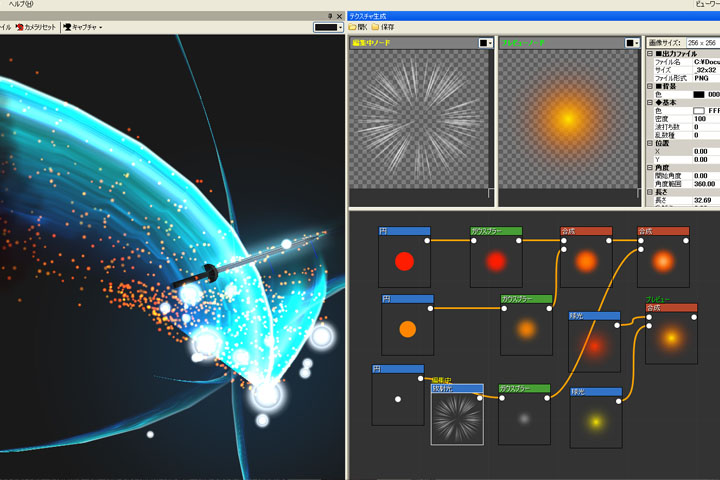This screenshot has height=480, width=720.
Task: Collapse the 基本 property group
Action: click(650, 102)
